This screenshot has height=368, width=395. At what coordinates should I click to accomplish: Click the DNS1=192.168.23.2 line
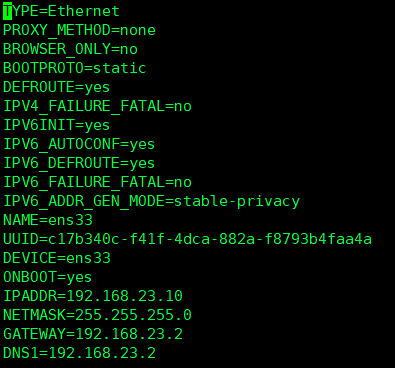79,353
